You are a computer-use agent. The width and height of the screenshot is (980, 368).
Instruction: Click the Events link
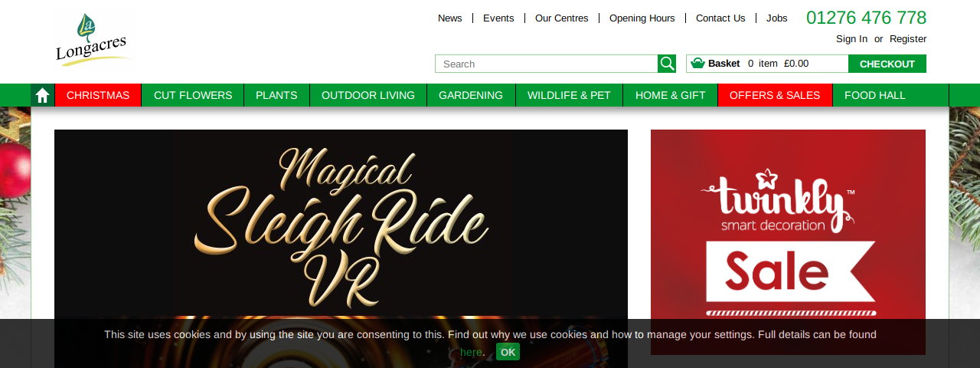[x=498, y=18]
